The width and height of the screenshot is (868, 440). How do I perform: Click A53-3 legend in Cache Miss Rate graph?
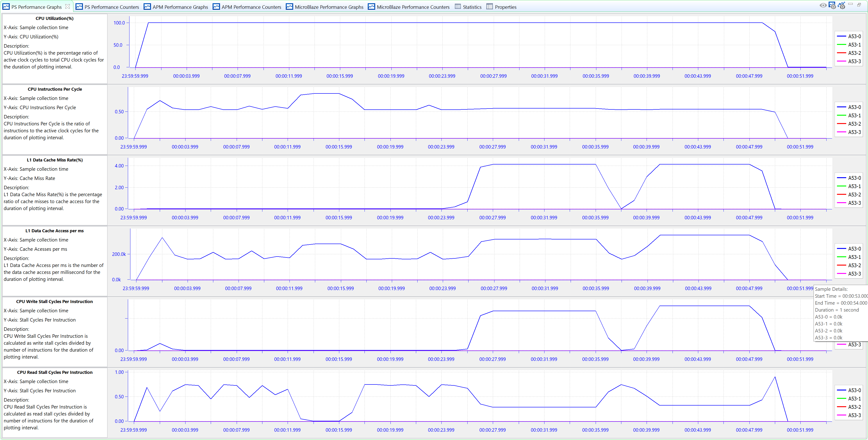point(849,203)
